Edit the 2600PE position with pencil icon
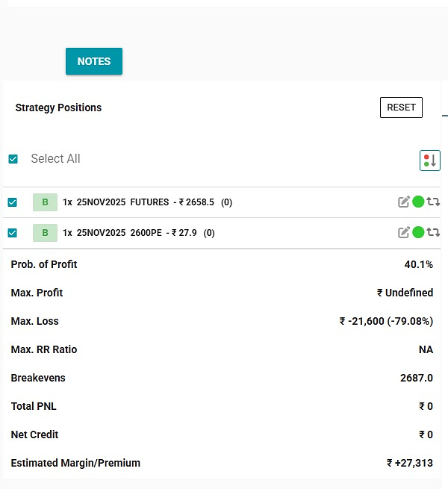The height and width of the screenshot is (489, 448). pos(404,232)
